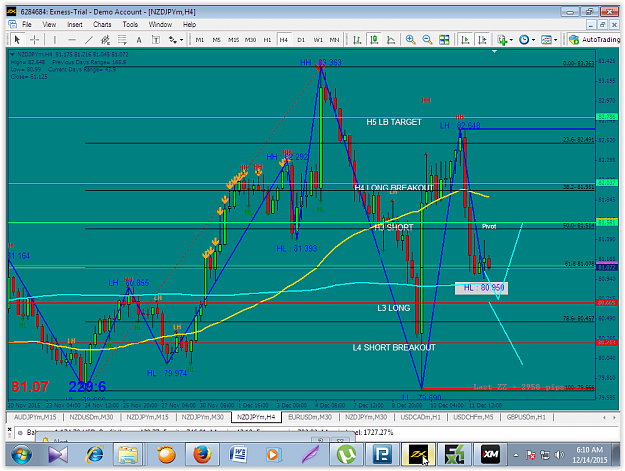Viewport: 625px width, 471px height.
Task: Open the templates dropdown
Action: [549, 39]
